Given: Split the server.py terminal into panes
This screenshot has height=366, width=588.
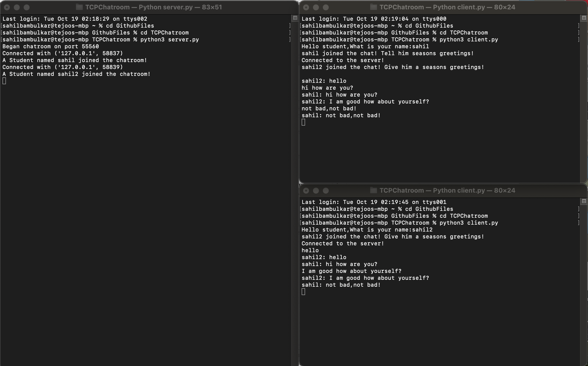Looking at the screenshot, I should (x=295, y=18).
